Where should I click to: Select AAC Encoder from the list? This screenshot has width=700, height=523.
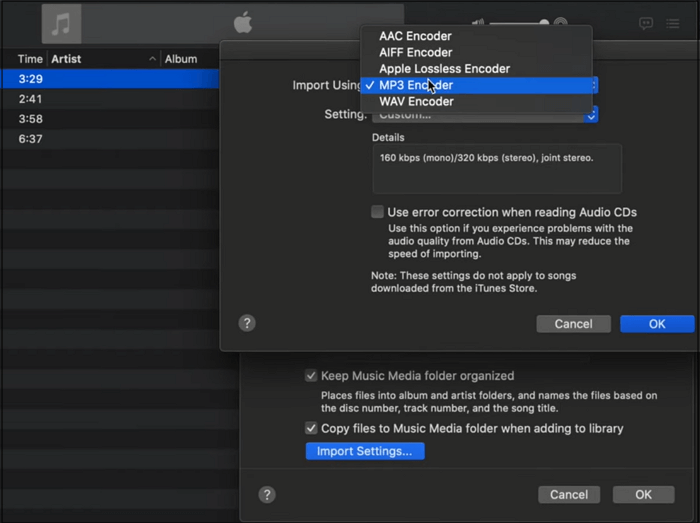[x=414, y=36]
